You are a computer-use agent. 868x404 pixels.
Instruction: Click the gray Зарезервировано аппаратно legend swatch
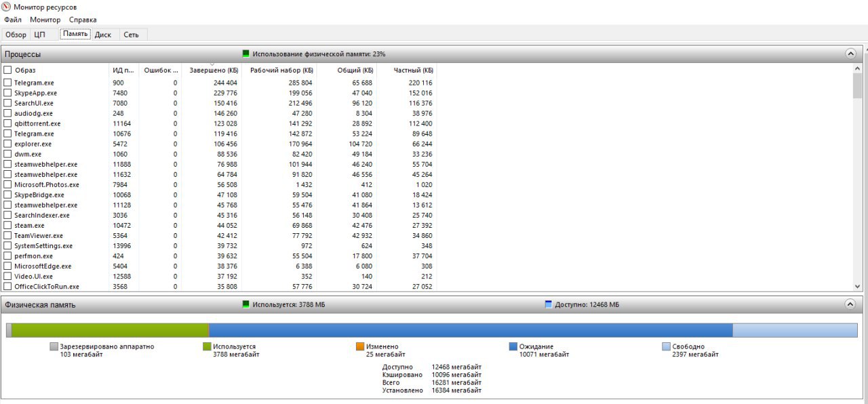point(54,346)
